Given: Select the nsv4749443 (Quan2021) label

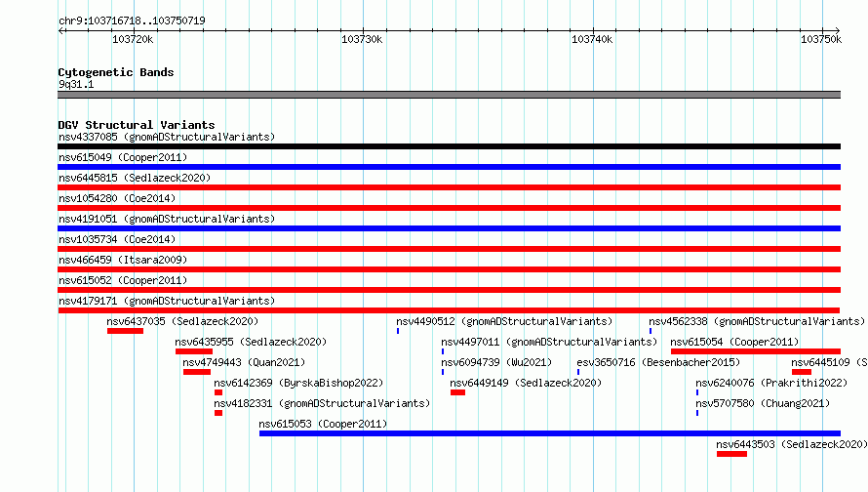Looking at the screenshot, I should click(244, 362).
